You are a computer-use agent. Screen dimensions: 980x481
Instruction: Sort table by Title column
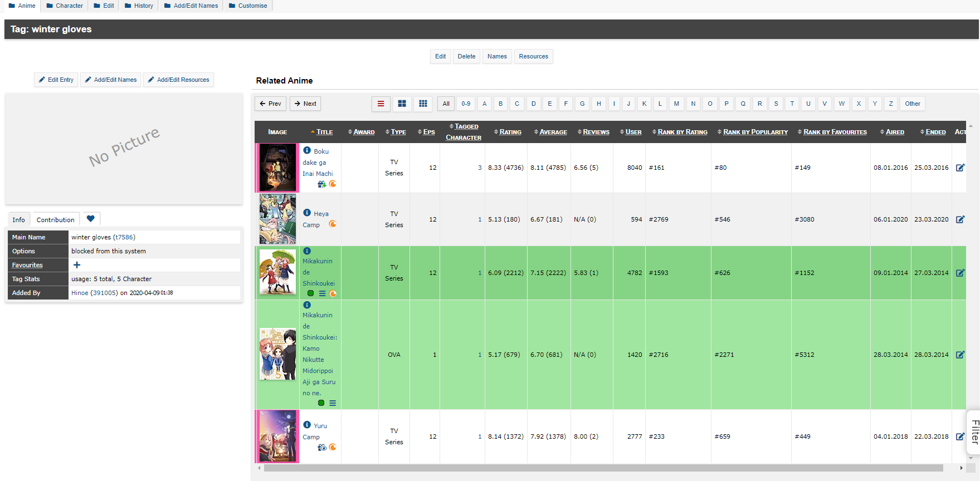coord(324,132)
